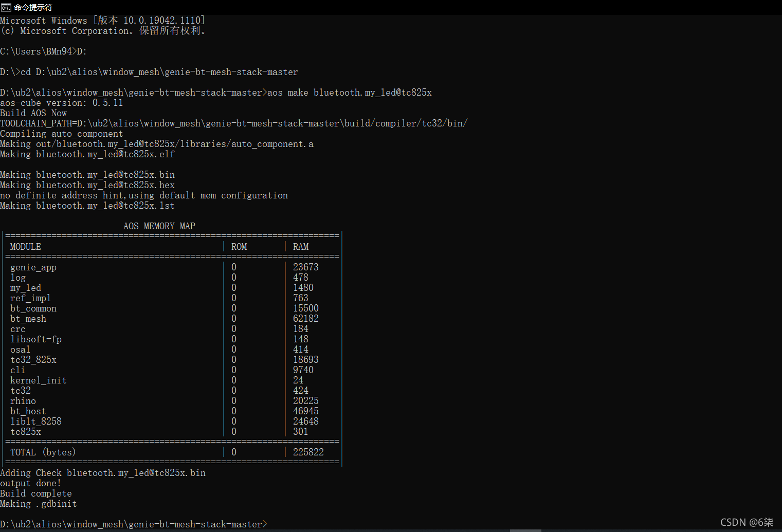Click the RAM value 20225
The height and width of the screenshot is (532, 782).
coord(306,401)
